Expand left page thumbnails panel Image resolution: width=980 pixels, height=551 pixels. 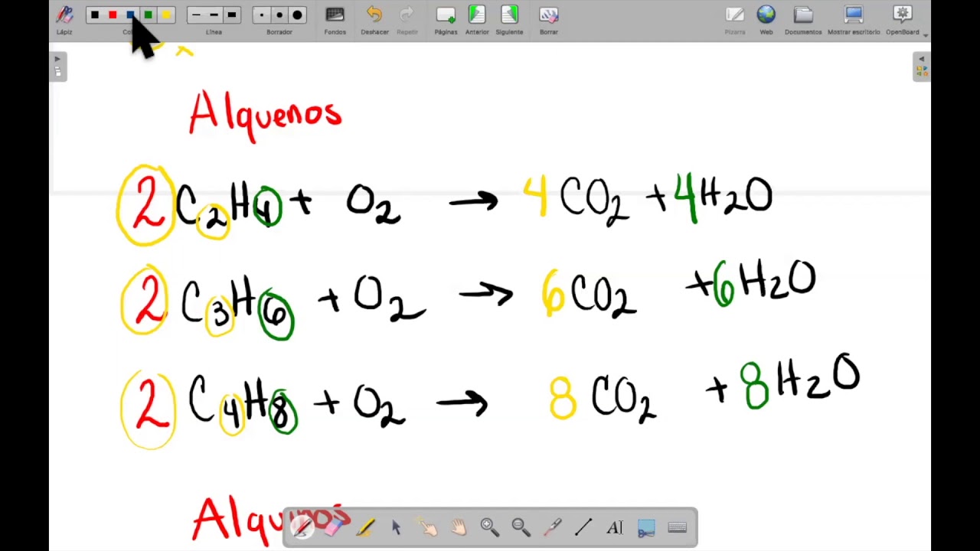point(57,67)
